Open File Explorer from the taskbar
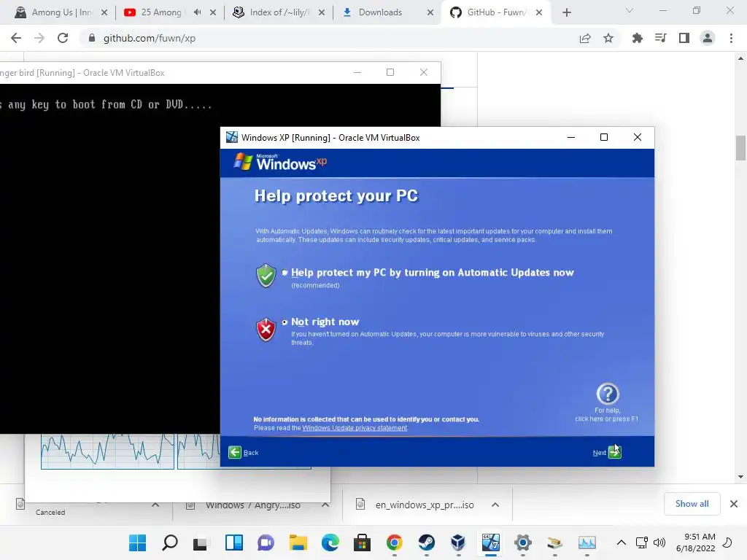The width and height of the screenshot is (747, 560). [x=298, y=542]
